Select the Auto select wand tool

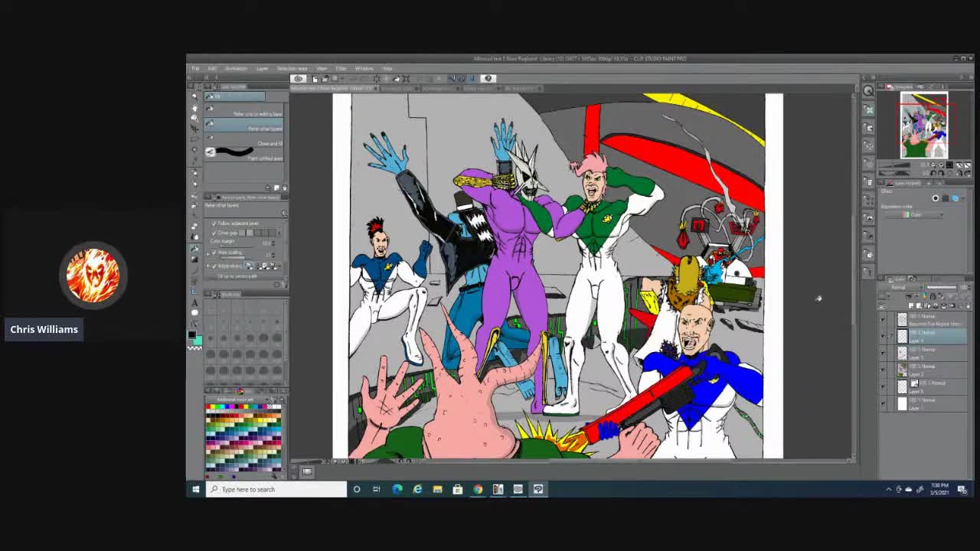[x=194, y=150]
